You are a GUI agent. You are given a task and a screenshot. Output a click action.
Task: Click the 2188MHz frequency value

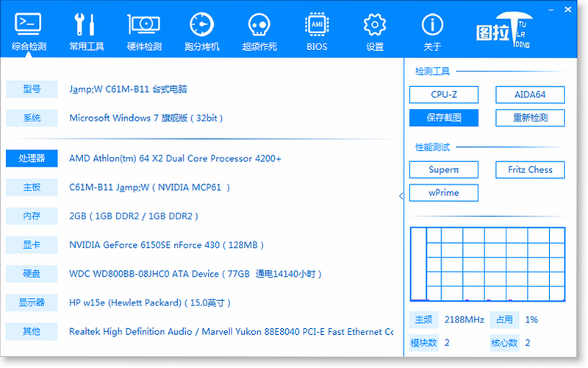pos(465,319)
